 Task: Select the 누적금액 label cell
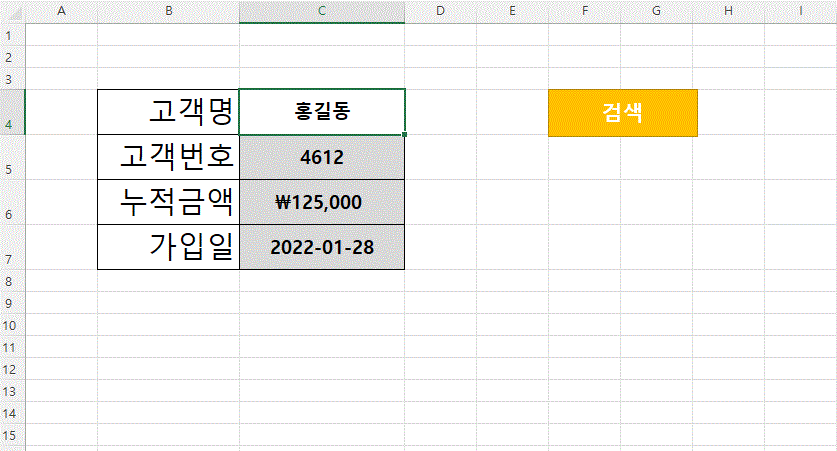pyautogui.click(x=168, y=202)
